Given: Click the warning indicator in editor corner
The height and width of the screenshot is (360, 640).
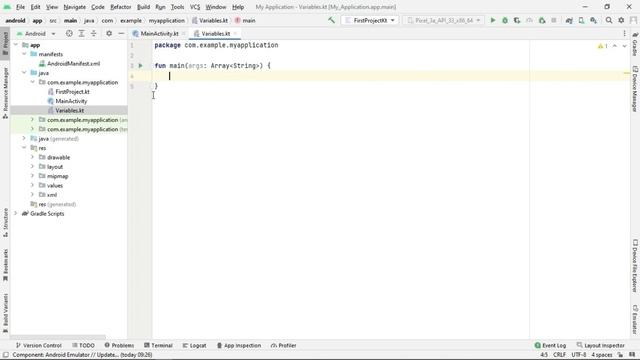Looking at the screenshot, I should (x=602, y=46).
